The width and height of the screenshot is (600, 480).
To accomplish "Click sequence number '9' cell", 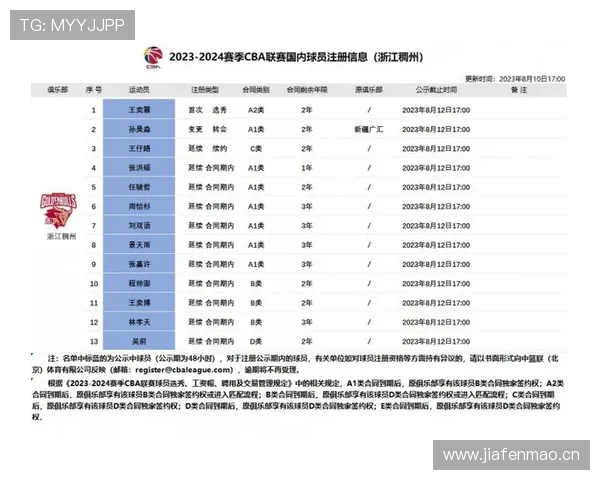I will (93, 264).
